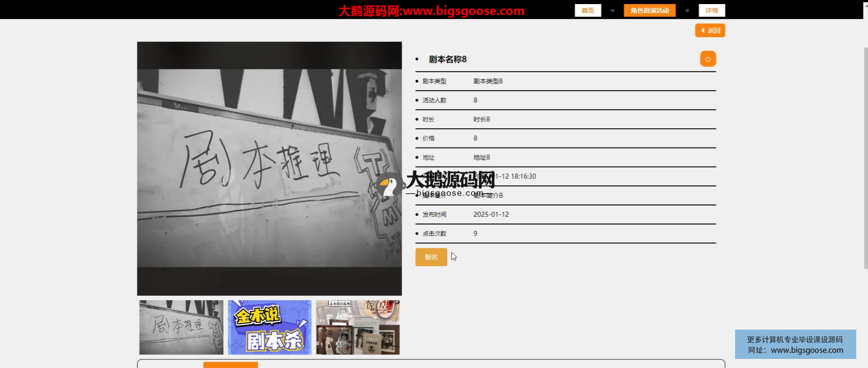This screenshot has width=868, height=368.
Task: Click the large main script image
Action: click(269, 168)
